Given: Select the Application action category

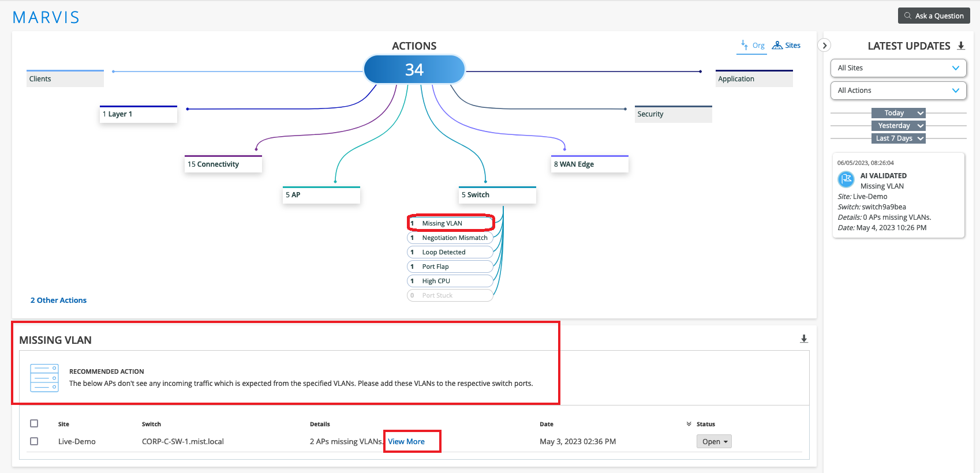Looking at the screenshot, I should coord(754,78).
